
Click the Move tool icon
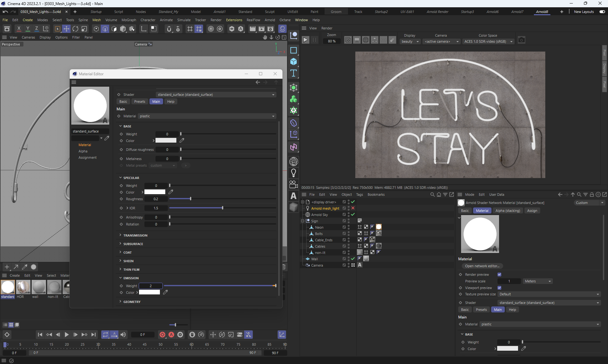click(x=66, y=29)
